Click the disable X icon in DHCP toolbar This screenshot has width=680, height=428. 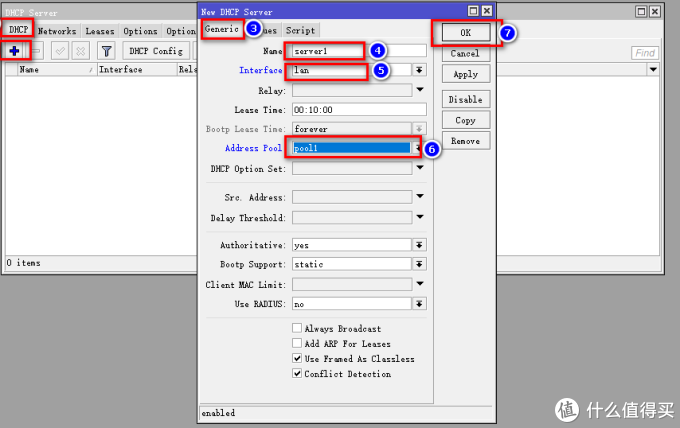coord(81,51)
